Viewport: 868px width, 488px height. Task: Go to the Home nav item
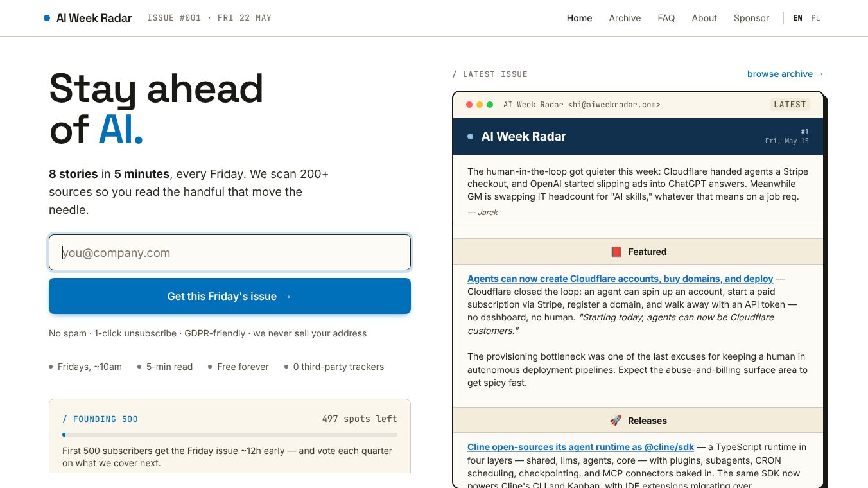[579, 18]
